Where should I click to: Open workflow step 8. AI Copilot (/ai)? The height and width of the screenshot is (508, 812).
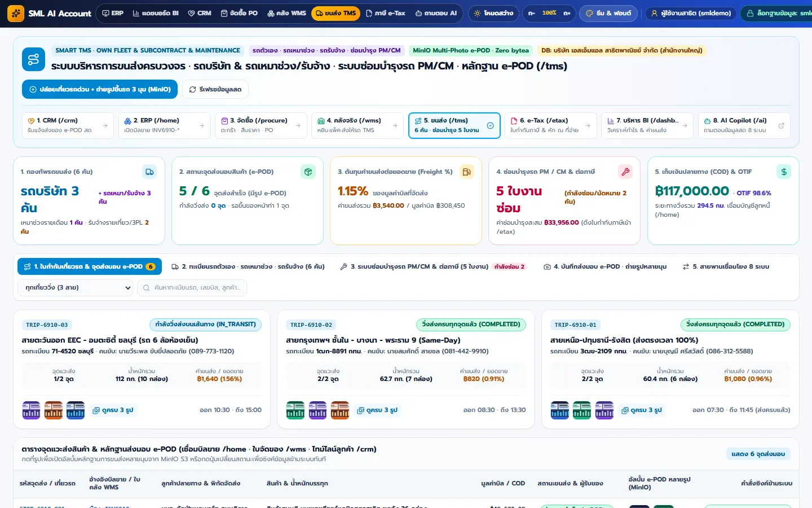click(744, 125)
